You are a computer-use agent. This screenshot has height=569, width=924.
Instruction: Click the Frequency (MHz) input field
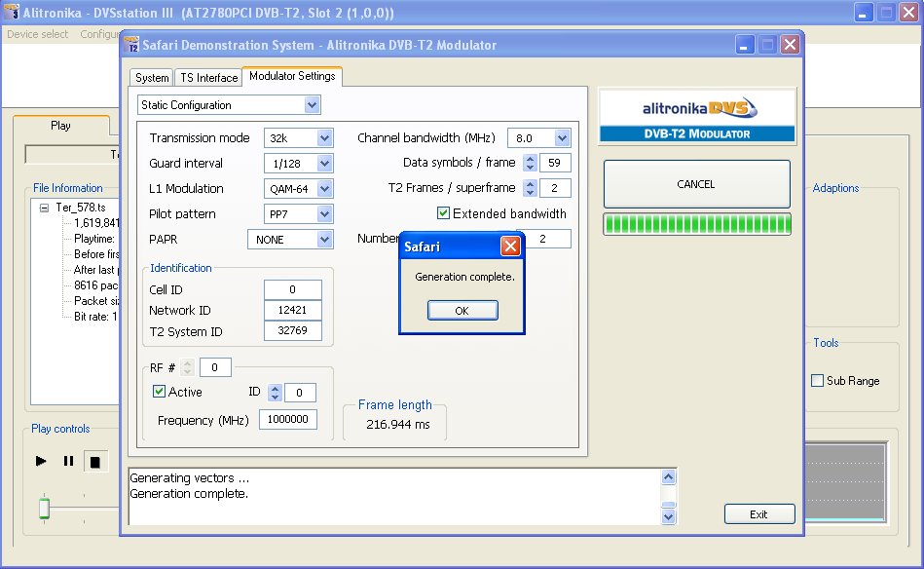tap(288, 419)
